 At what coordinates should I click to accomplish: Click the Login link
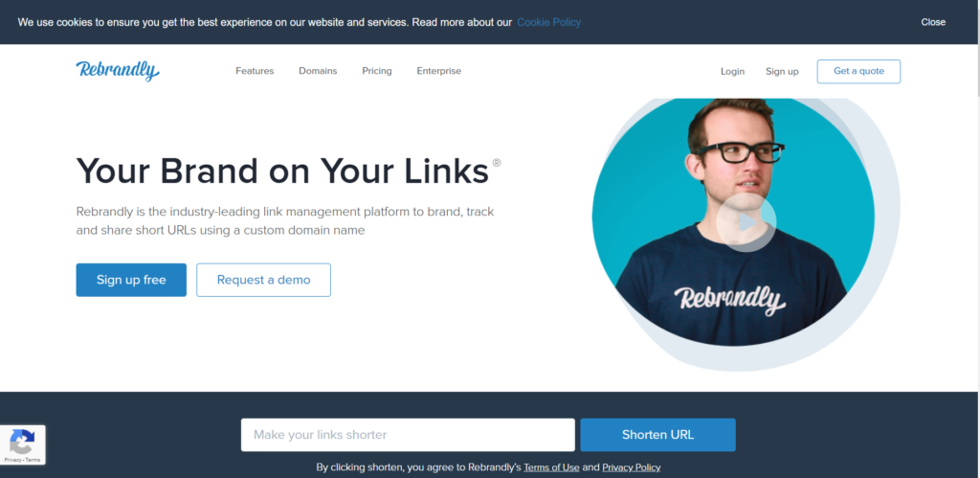pyautogui.click(x=732, y=71)
